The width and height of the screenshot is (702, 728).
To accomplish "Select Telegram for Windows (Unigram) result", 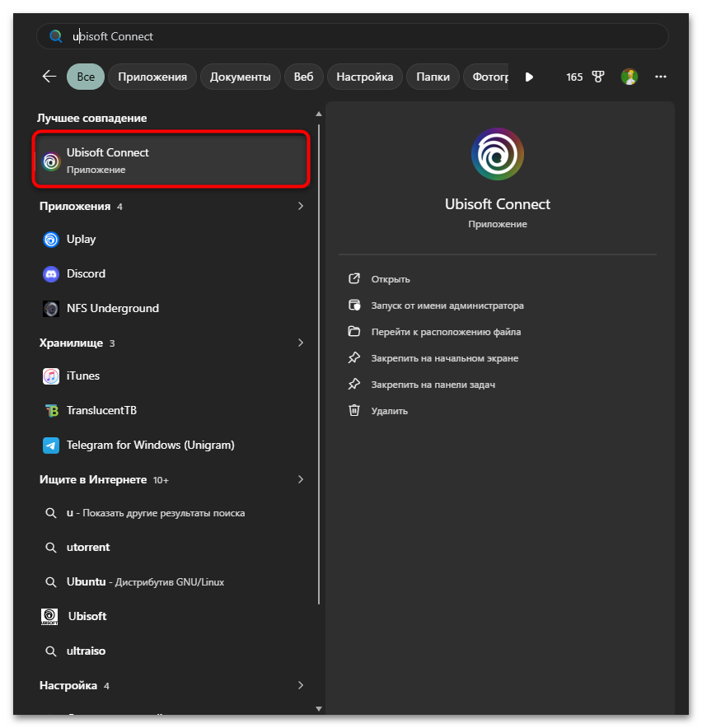I will coord(171,445).
